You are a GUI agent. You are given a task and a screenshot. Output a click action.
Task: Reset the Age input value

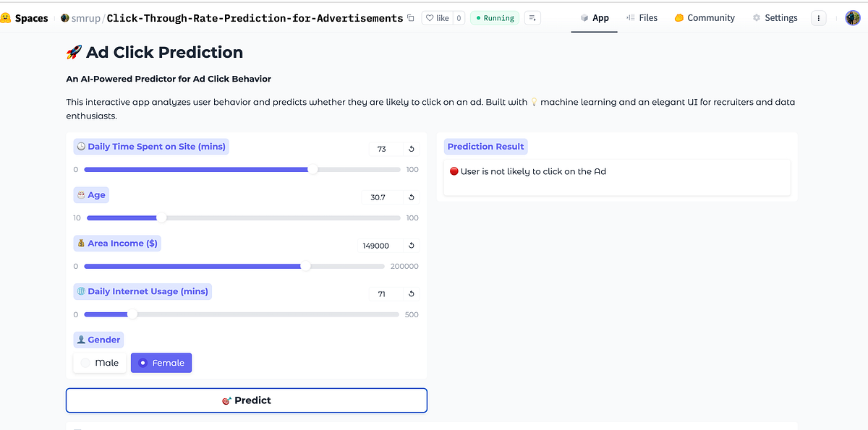tap(411, 197)
